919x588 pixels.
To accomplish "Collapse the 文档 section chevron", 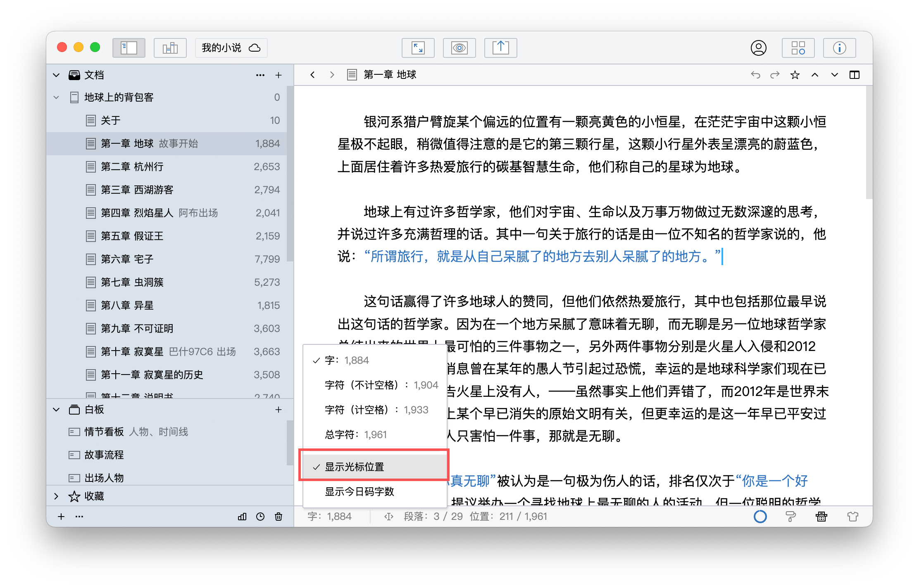I will 57,75.
